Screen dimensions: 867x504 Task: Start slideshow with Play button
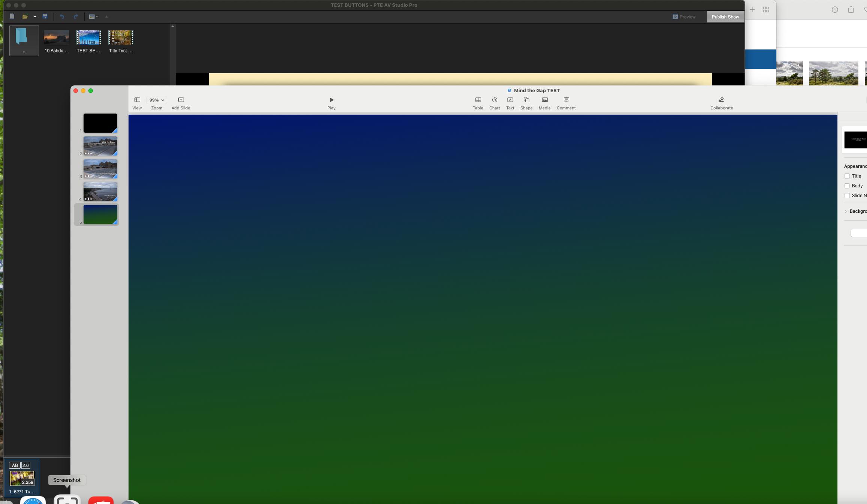click(331, 100)
